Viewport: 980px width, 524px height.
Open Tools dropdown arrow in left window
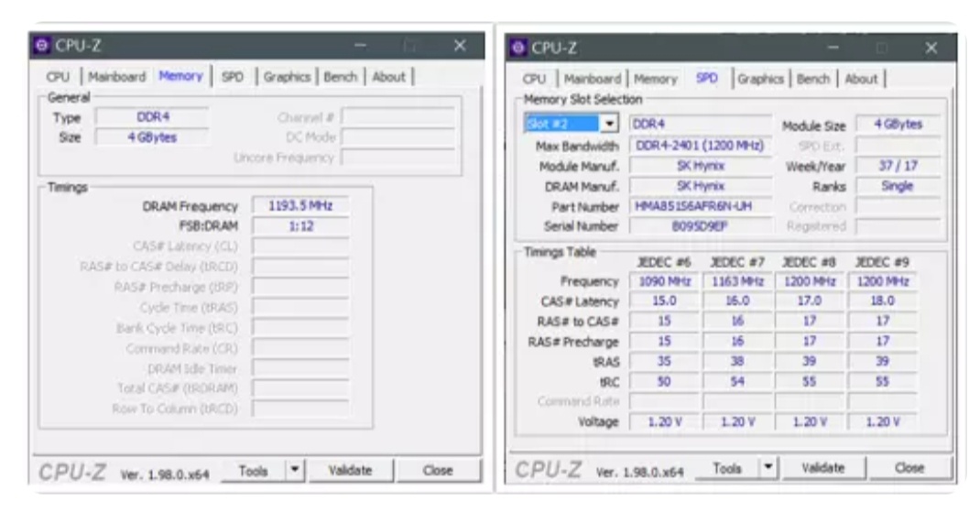294,471
